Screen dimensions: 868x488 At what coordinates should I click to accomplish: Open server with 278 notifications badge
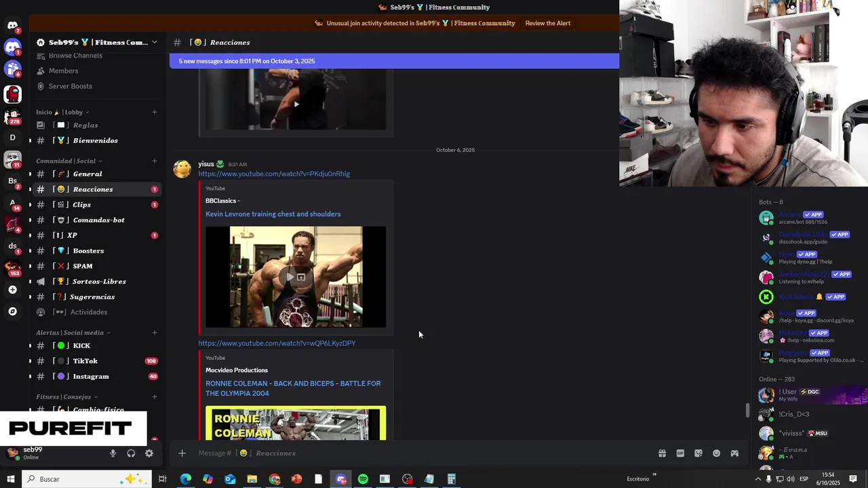click(x=12, y=116)
